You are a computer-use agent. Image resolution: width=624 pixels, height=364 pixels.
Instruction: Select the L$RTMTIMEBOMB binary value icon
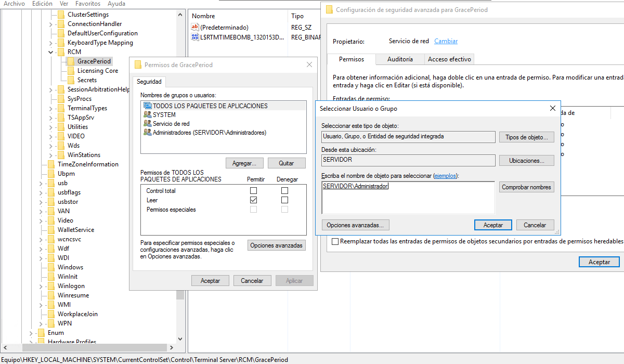[x=195, y=37]
